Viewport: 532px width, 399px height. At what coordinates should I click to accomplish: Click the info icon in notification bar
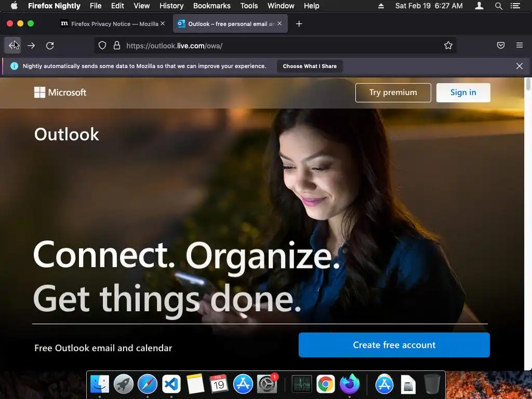14,66
